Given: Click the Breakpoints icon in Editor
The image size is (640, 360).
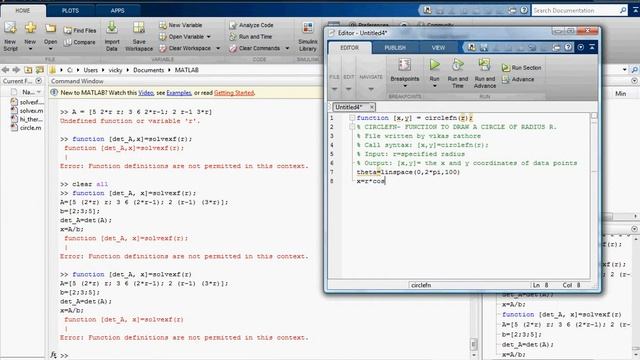Looking at the screenshot, I should pyautogui.click(x=404, y=65).
